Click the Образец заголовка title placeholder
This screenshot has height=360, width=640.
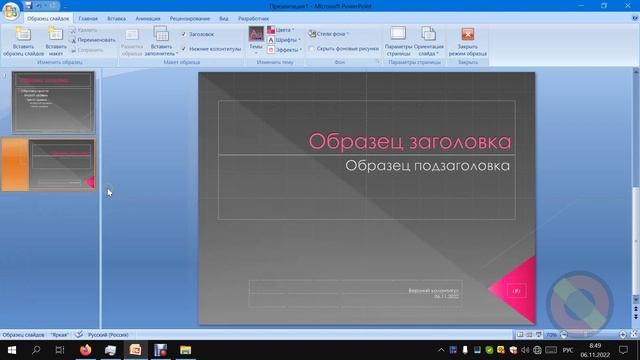[x=367, y=127]
